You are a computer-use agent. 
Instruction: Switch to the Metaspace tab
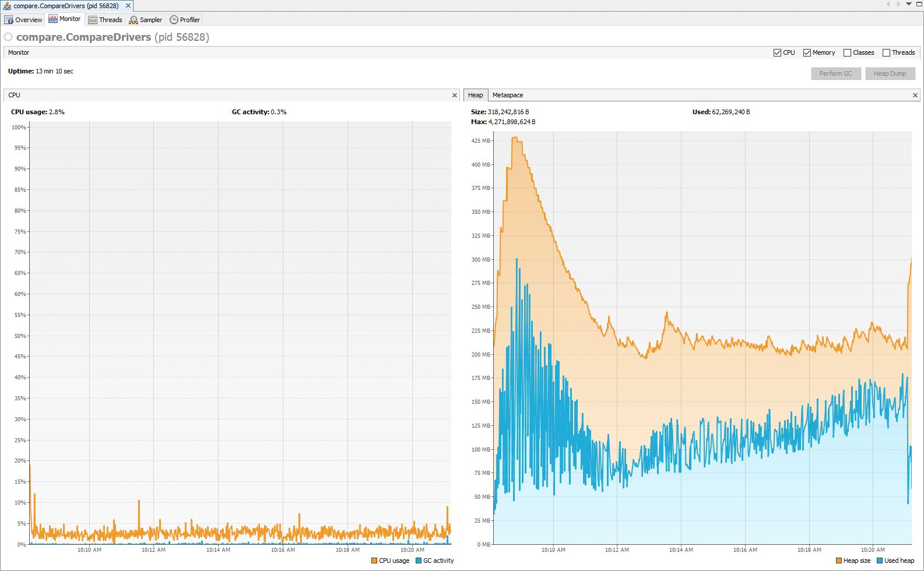pyautogui.click(x=507, y=95)
